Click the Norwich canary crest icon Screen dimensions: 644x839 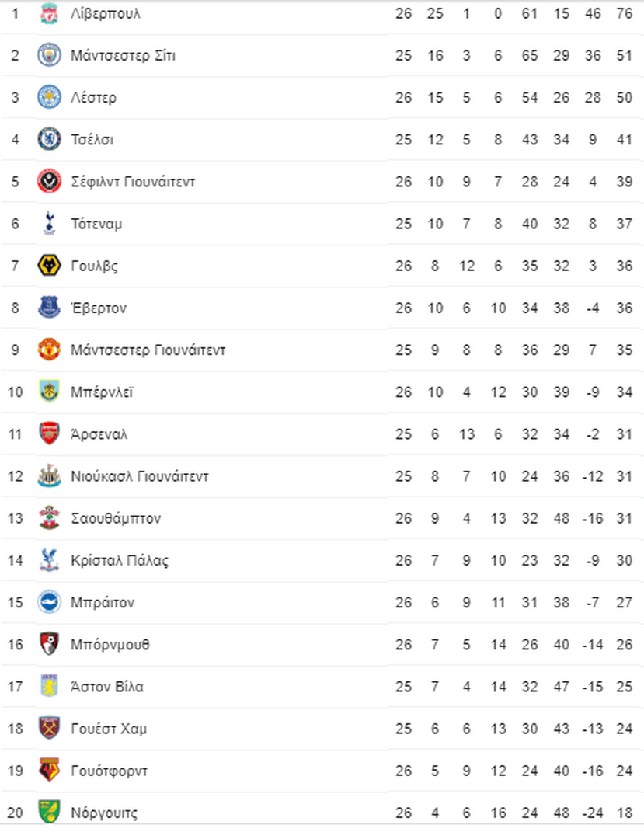[x=49, y=812]
